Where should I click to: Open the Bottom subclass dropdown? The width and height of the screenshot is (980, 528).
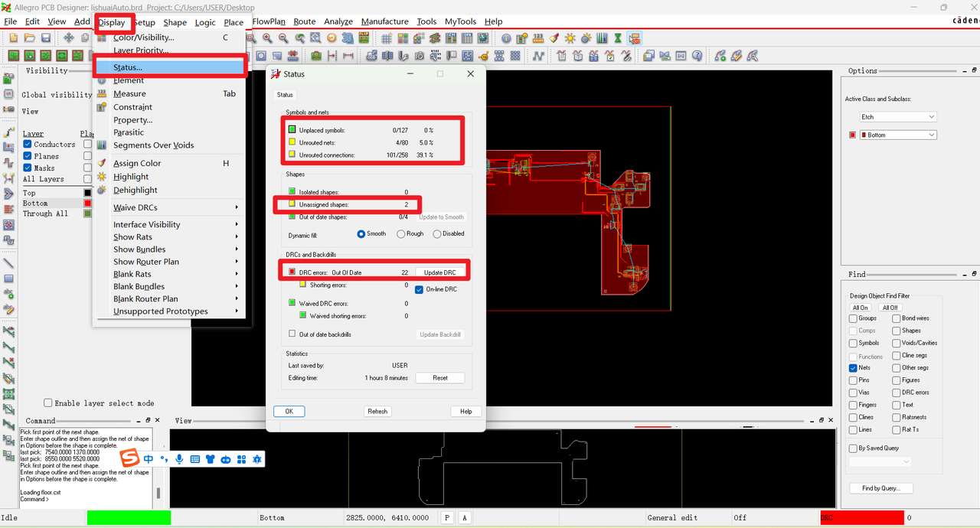897,135
